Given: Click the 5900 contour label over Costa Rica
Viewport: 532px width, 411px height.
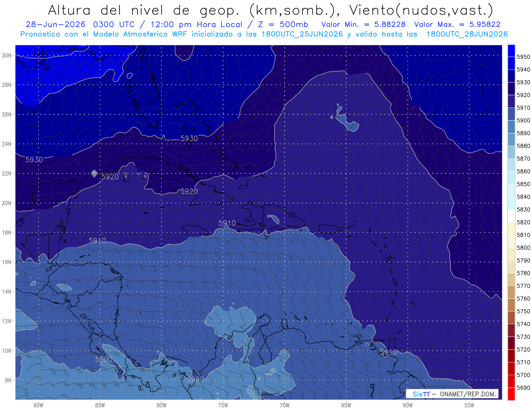Looking at the screenshot, I should tap(104, 360).
